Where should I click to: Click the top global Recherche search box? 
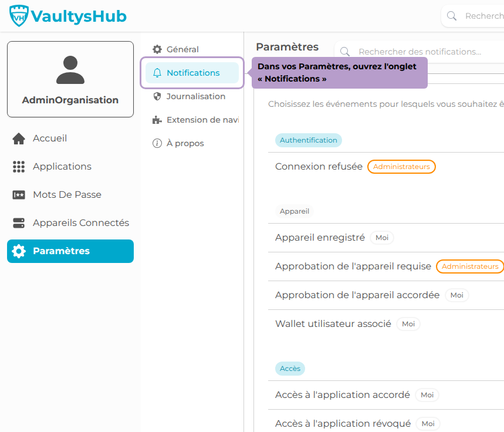[472, 16]
